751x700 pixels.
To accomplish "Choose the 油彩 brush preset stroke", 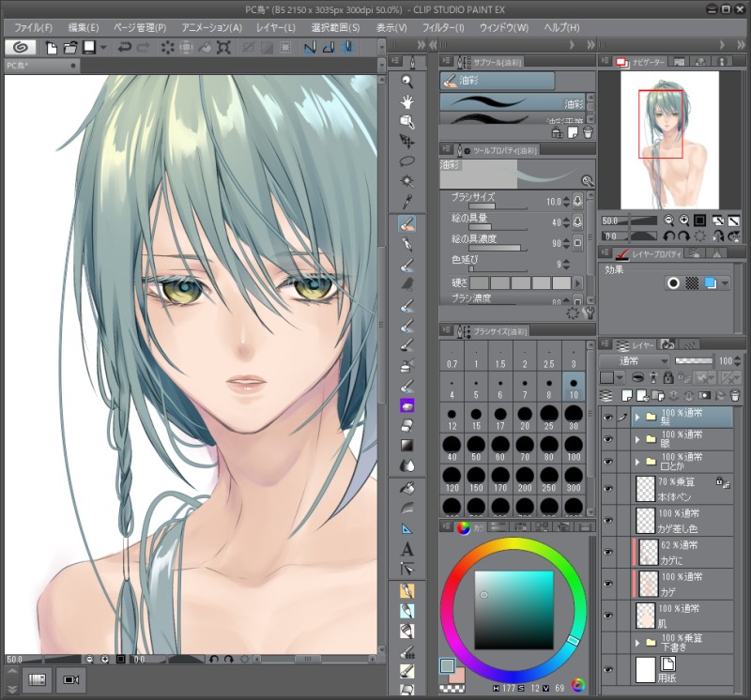I will point(512,102).
